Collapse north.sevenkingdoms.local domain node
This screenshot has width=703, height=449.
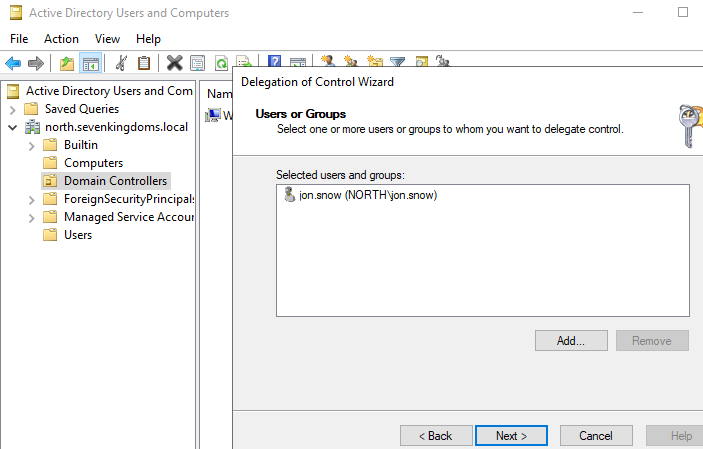(x=13, y=127)
